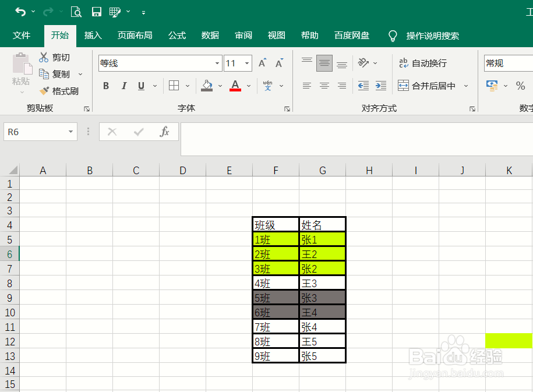Pick the Fill Color bucket swatch
The height and width of the screenshot is (392, 533).
[x=207, y=85]
